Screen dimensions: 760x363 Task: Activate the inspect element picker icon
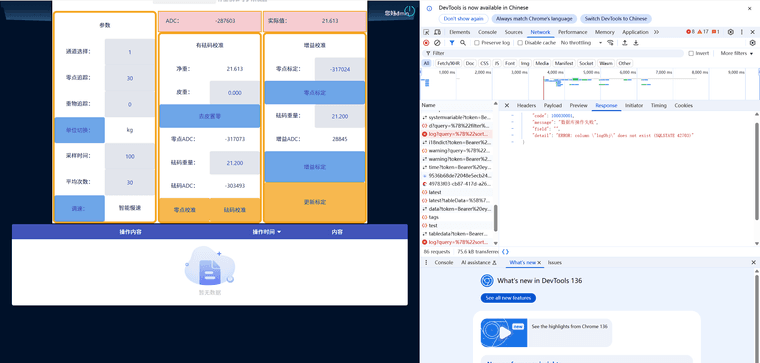(x=426, y=32)
